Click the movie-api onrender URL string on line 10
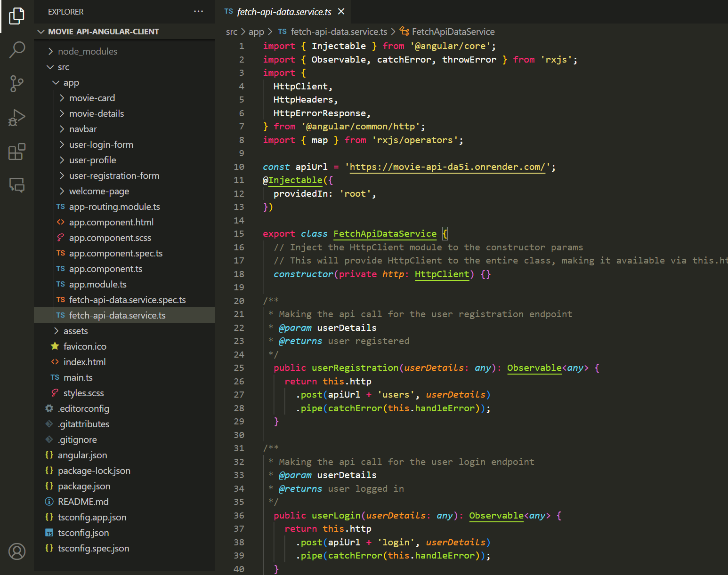728x575 pixels. (447, 167)
